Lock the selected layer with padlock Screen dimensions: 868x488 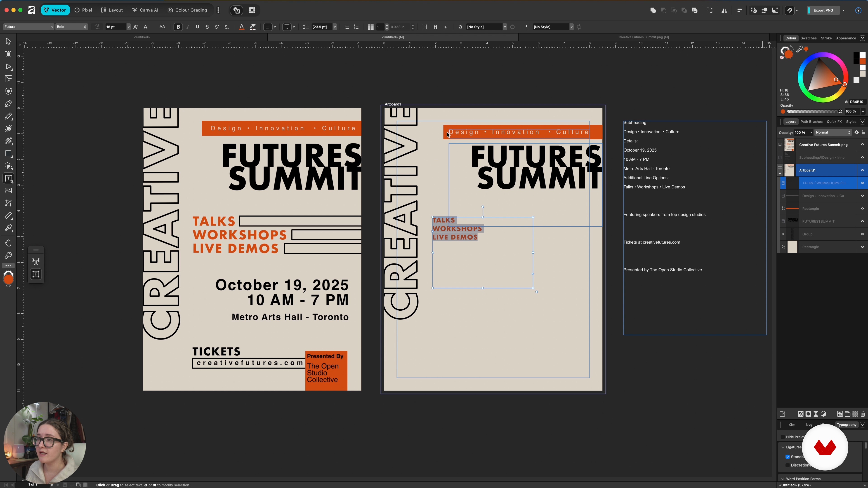(863, 132)
